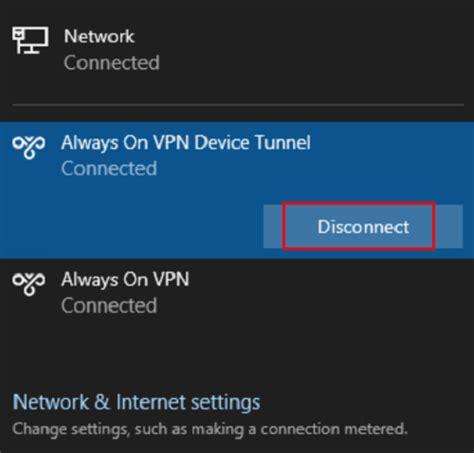This screenshot has height=453, width=474.
Task: Click Connected status under Network
Action: (x=112, y=63)
